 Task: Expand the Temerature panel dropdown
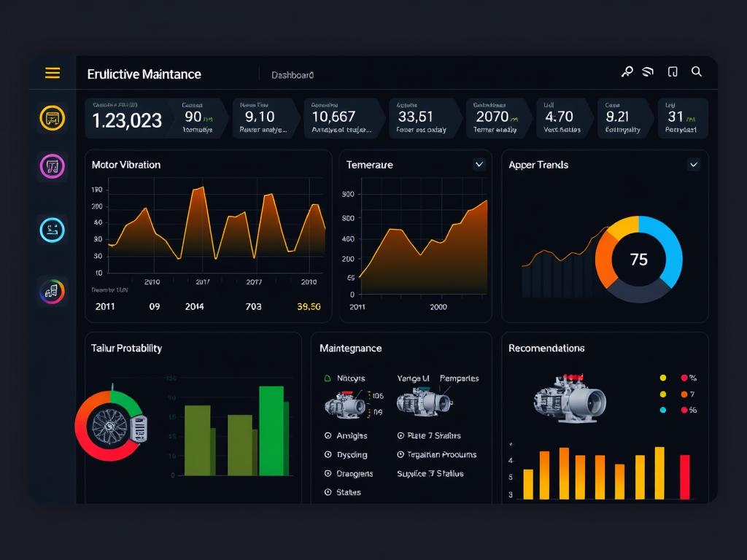479,165
